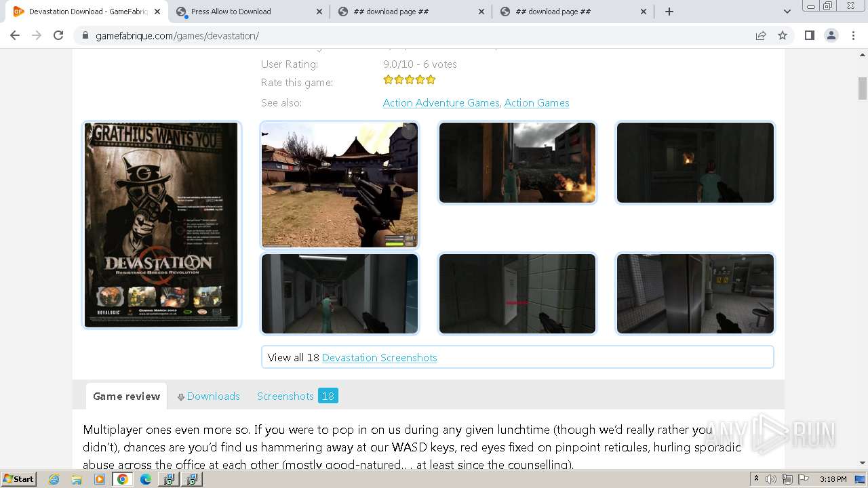Click the download arrow icon beside Downloads
The width and height of the screenshot is (868, 488).
(181, 397)
